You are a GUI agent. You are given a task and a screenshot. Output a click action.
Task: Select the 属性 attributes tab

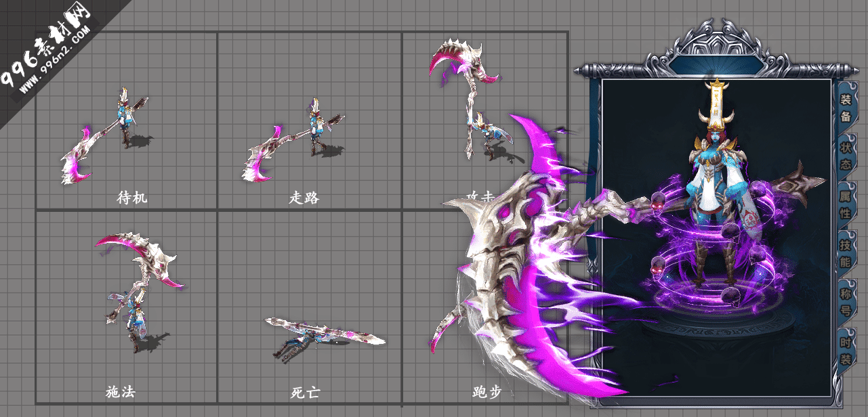point(846,204)
